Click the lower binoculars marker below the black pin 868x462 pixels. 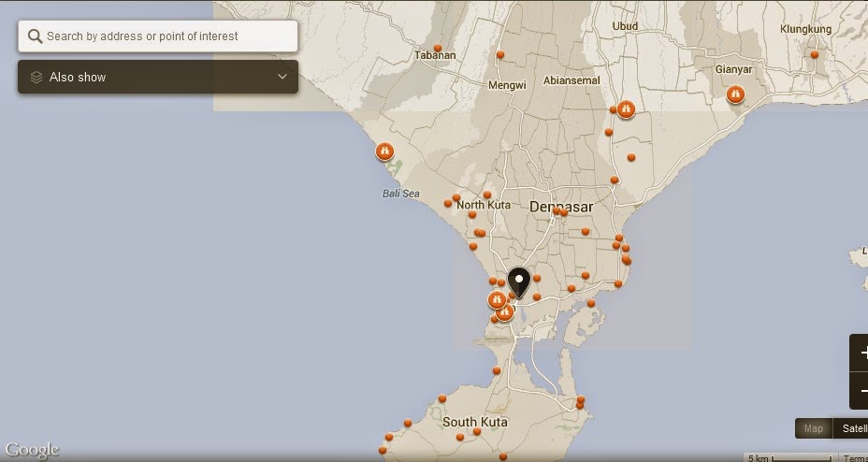click(504, 312)
